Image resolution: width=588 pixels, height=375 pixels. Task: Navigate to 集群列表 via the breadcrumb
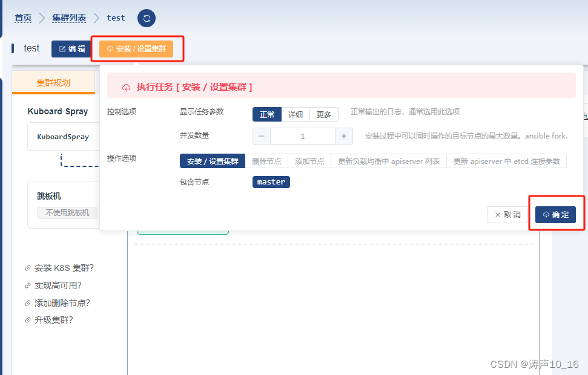tap(69, 18)
